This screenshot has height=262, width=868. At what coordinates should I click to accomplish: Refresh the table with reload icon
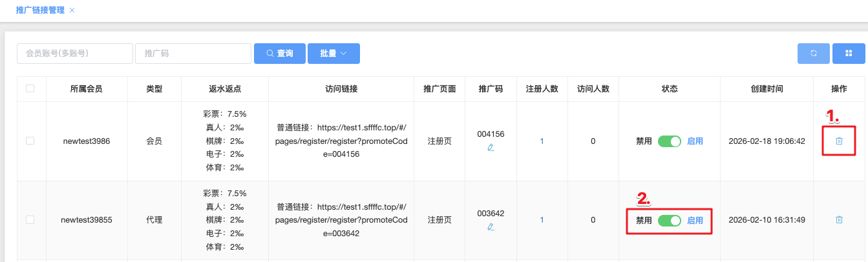click(814, 54)
